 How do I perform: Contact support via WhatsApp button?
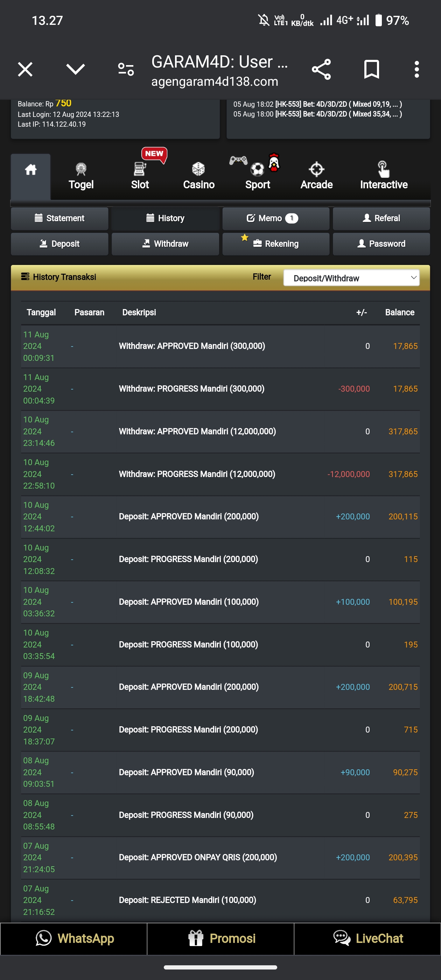tap(74, 939)
